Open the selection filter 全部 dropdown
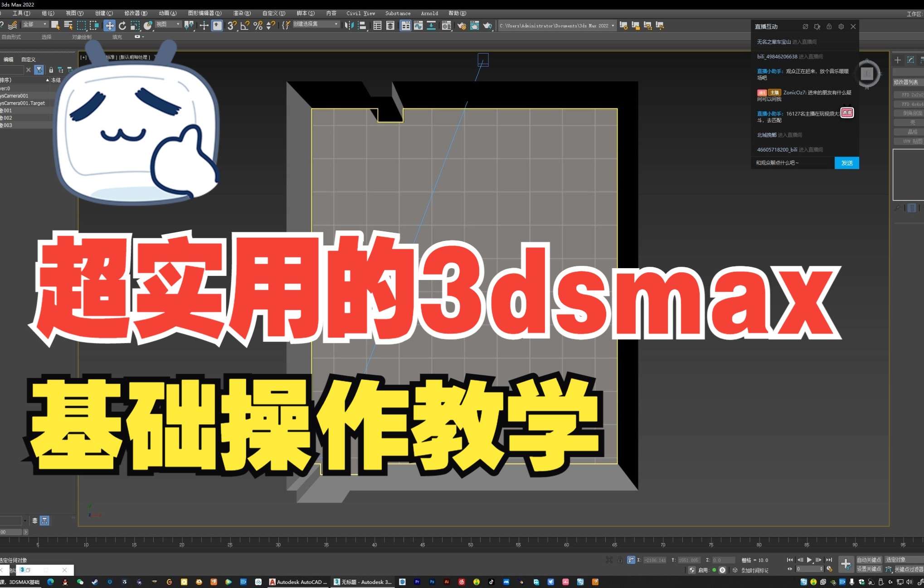The height and width of the screenshot is (588, 924). pos(35,24)
